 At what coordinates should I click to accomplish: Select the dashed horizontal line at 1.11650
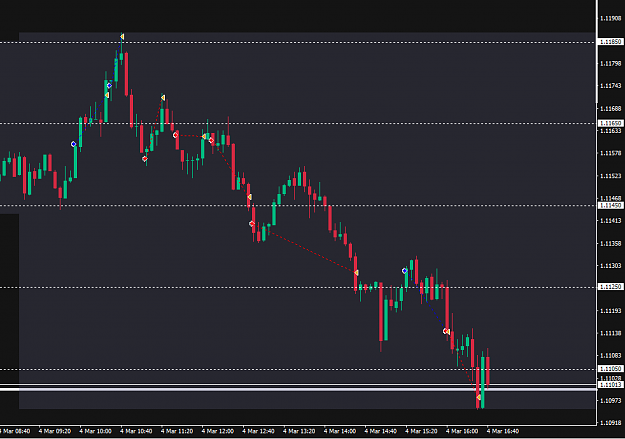click(298, 124)
